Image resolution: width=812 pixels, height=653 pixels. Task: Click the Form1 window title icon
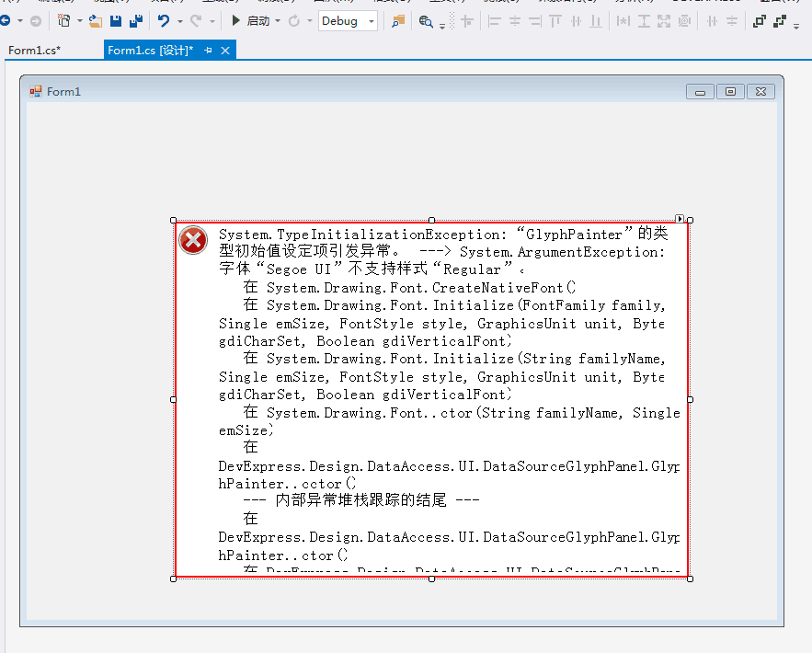[x=35, y=92]
